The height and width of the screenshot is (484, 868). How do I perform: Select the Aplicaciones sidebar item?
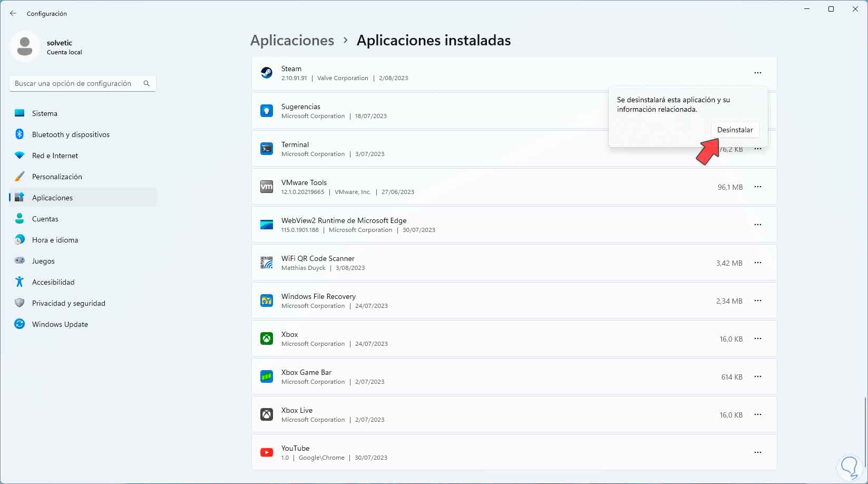coord(83,198)
